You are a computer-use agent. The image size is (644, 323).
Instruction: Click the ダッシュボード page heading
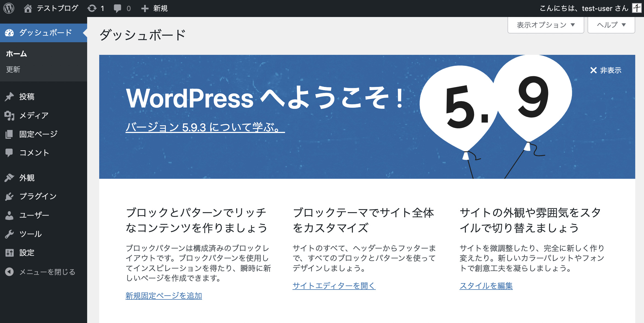click(143, 35)
